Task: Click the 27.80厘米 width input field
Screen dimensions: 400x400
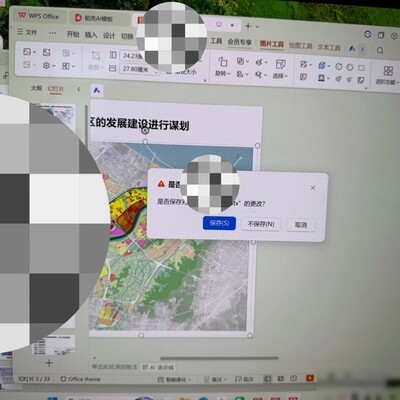Action: [x=139, y=69]
